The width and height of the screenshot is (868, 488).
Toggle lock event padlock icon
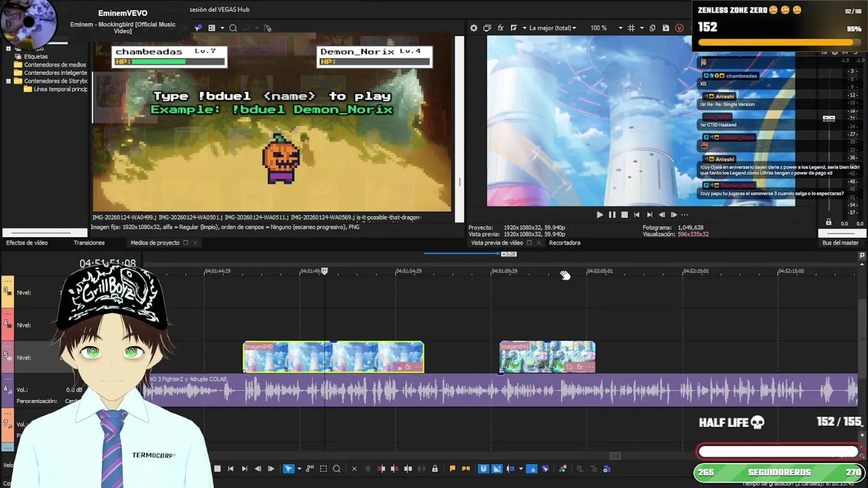(x=435, y=468)
